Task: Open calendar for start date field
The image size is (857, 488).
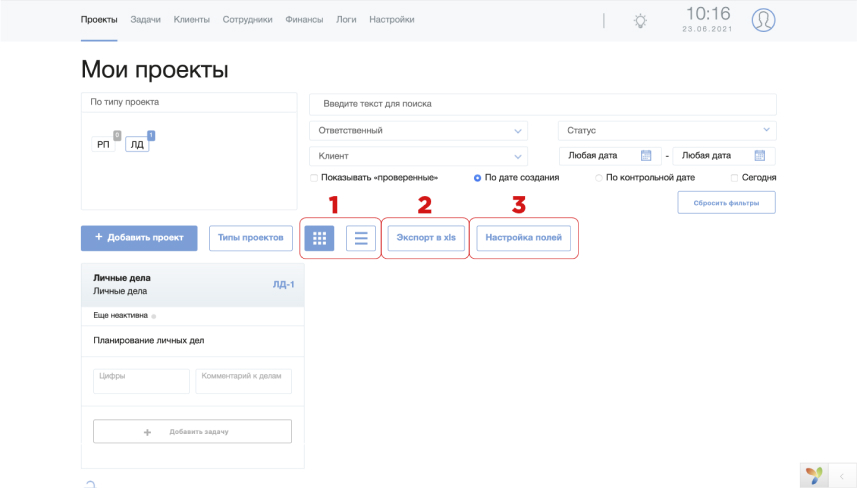Action: (646, 156)
